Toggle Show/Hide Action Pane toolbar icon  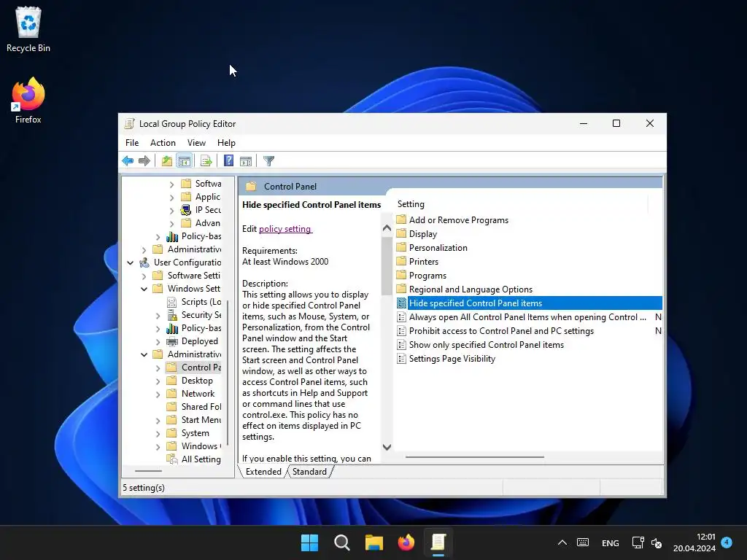pyautogui.click(x=246, y=161)
